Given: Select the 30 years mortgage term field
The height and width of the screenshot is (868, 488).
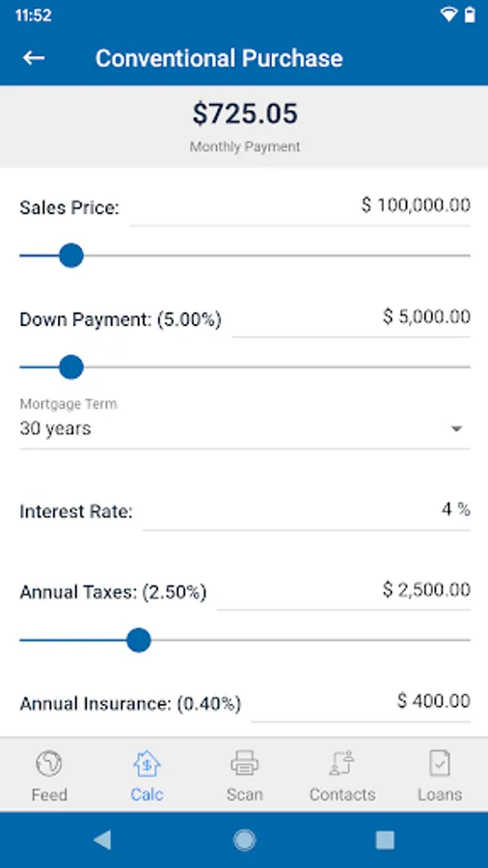Looking at the screenshot, I should pyautogui.click(x=245, y=428).
